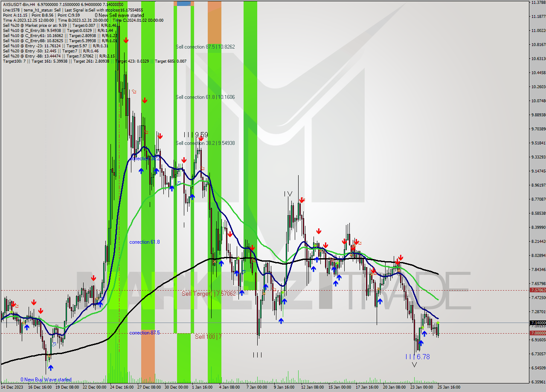Screen dimensions: 546x392
Task: Click the 'Sell correction 87.5 | 10.8262' label
Action: click(205, 46)
